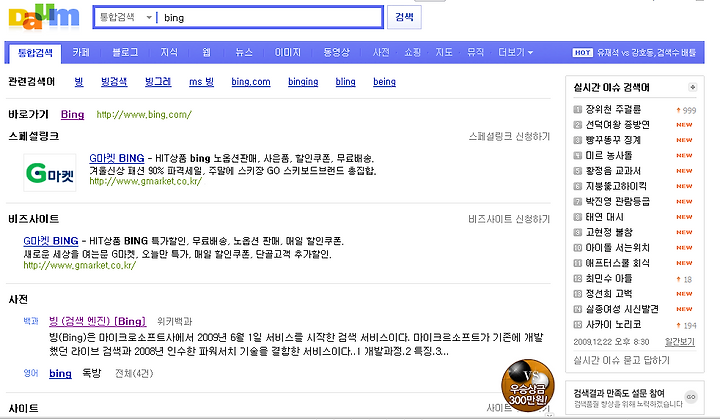Viewport: 720px width, 420px height.
Task: Open 빙 (검색 엔진) [Bing] encyclopedia entry
Action: [x=97, y=321]
